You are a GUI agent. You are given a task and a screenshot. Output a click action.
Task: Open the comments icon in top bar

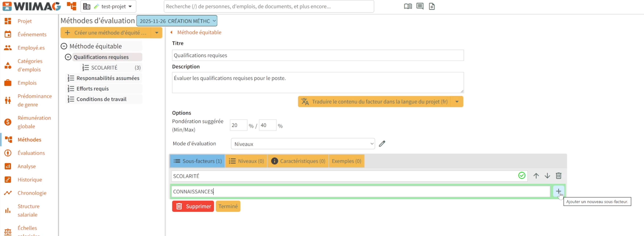click(x=420, y=6)
